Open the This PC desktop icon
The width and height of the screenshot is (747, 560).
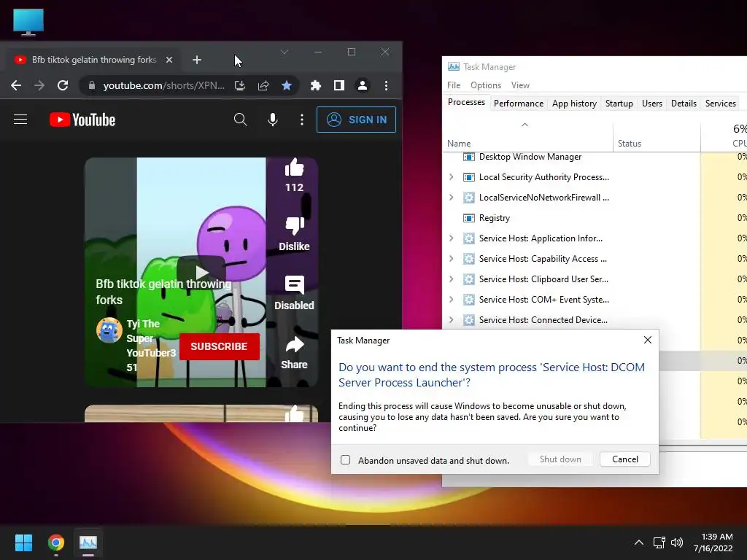[x=28, y=22]
